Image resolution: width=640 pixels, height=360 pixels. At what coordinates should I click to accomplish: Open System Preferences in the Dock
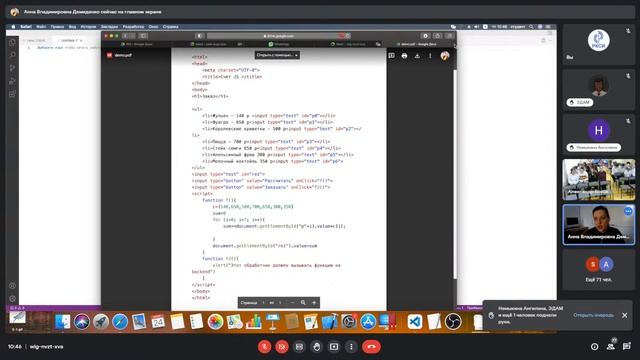point(349,322)
